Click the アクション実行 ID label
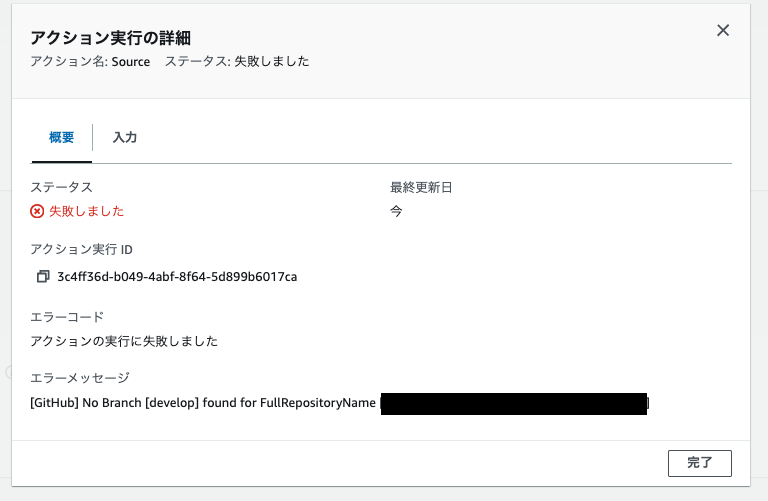 click(81, 249)
